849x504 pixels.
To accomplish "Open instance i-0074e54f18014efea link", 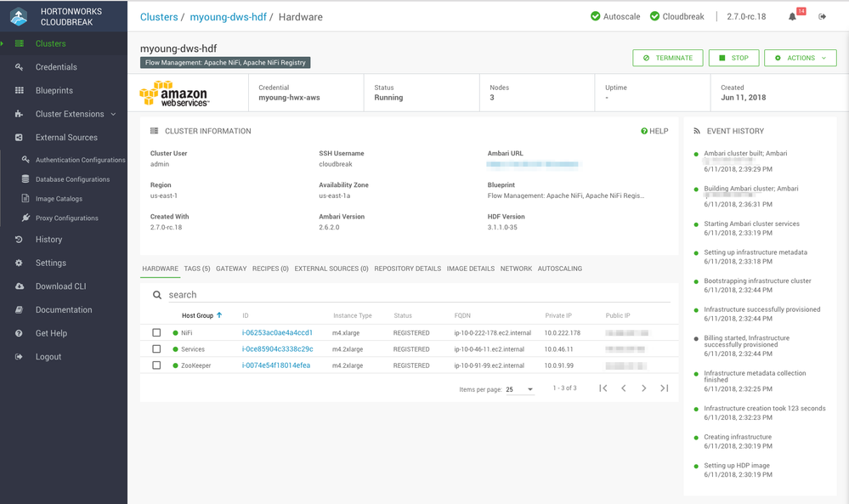I will click(276, 365).
